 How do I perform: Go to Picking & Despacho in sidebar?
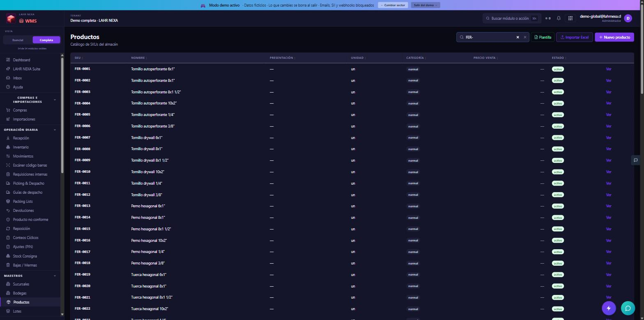[x=28, y=183]
